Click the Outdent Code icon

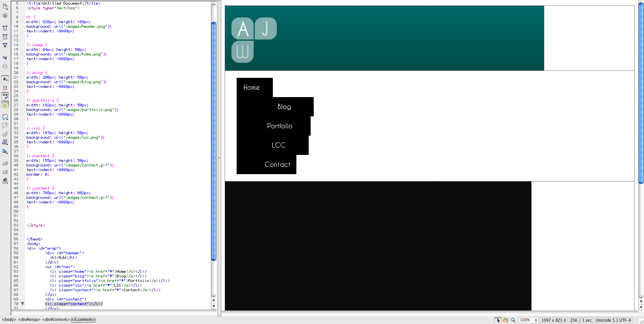(5, 172)
